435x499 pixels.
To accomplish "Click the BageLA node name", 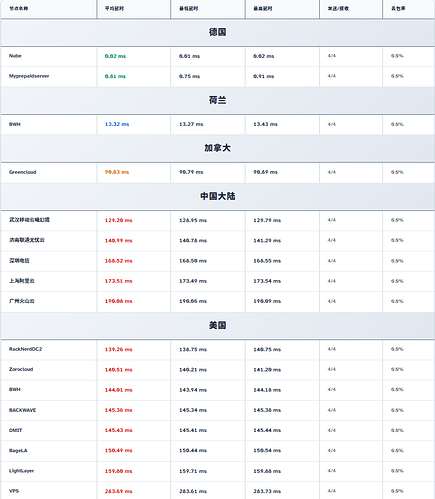I will click(x=18, y=450).
